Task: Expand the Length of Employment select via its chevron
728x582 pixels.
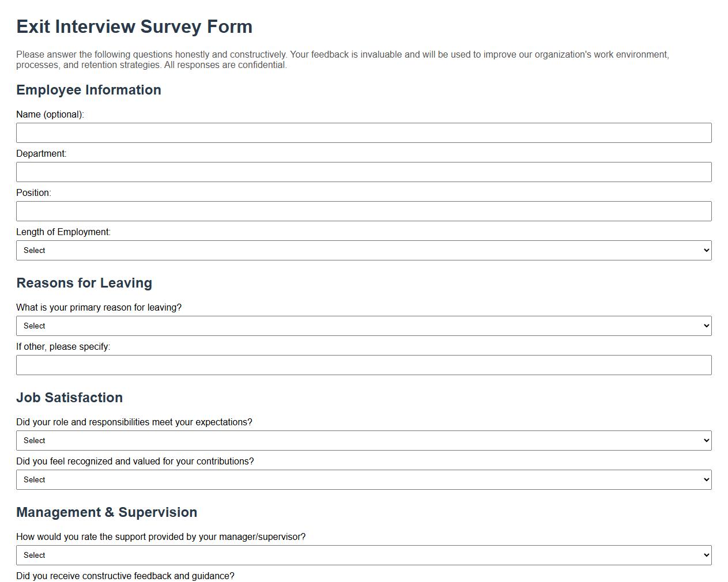Action: tap(707, 250)
